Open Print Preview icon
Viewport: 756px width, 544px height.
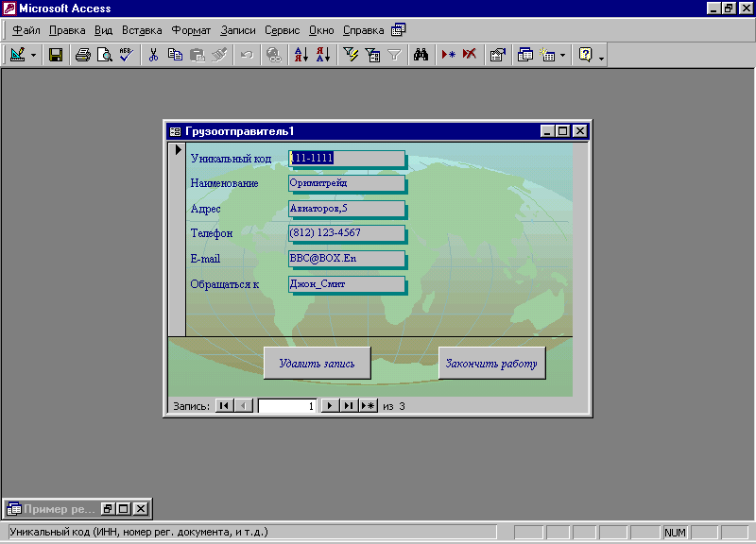coord(104,55)
